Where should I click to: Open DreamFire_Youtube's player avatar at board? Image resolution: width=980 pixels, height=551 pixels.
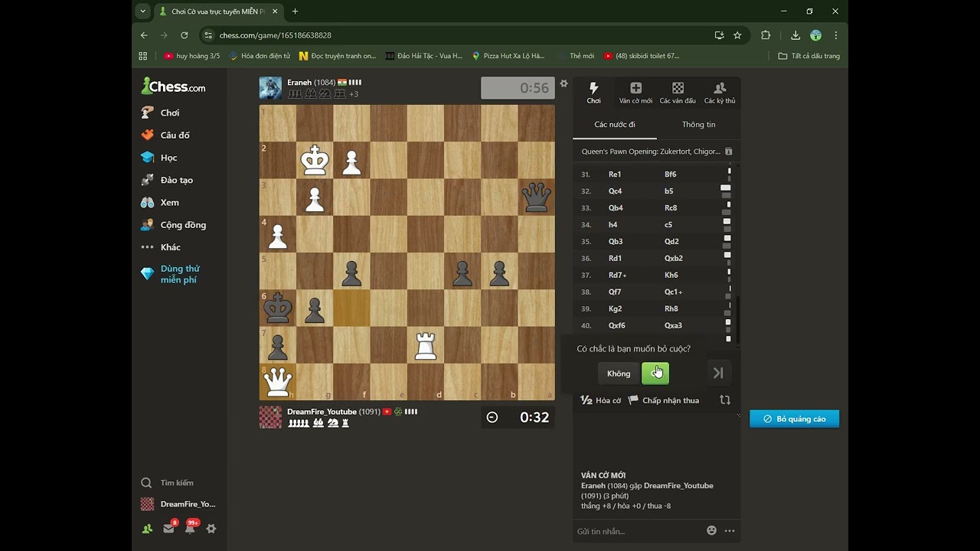[x=270, y=417]
